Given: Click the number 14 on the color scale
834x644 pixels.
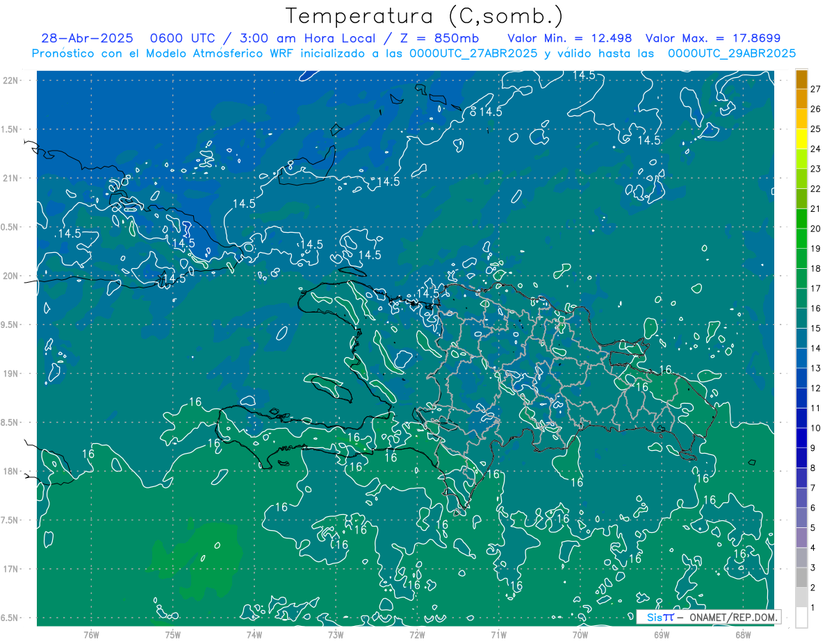Looking at the screenshot, I should coord(815,348).
